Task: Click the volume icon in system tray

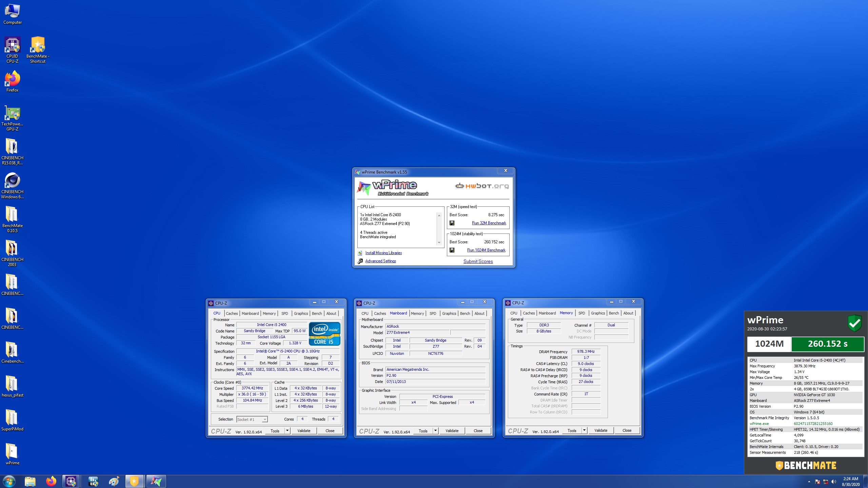Action: pos(834,482)
